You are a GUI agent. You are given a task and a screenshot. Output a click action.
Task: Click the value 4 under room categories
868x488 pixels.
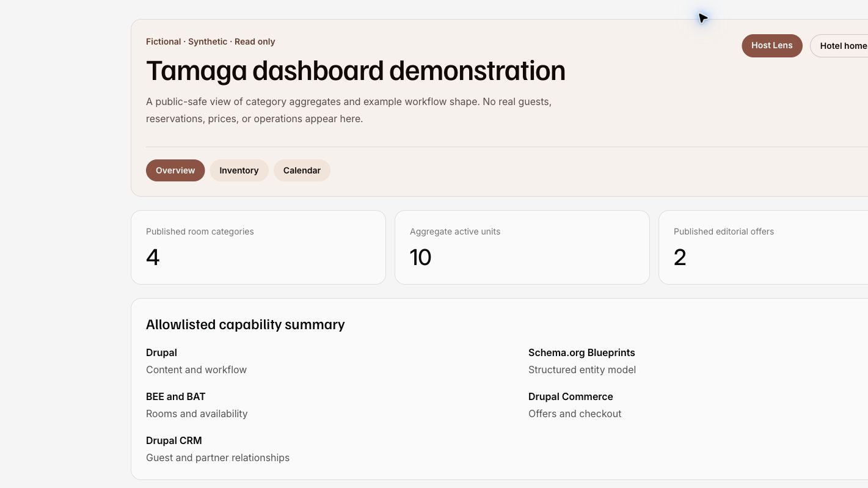153,257
